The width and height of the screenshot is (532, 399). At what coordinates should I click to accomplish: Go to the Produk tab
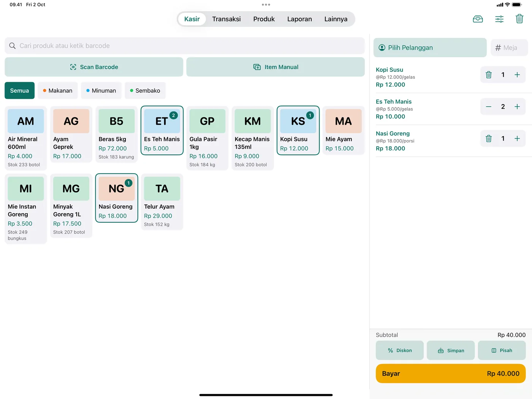click(x=264, y=19)
